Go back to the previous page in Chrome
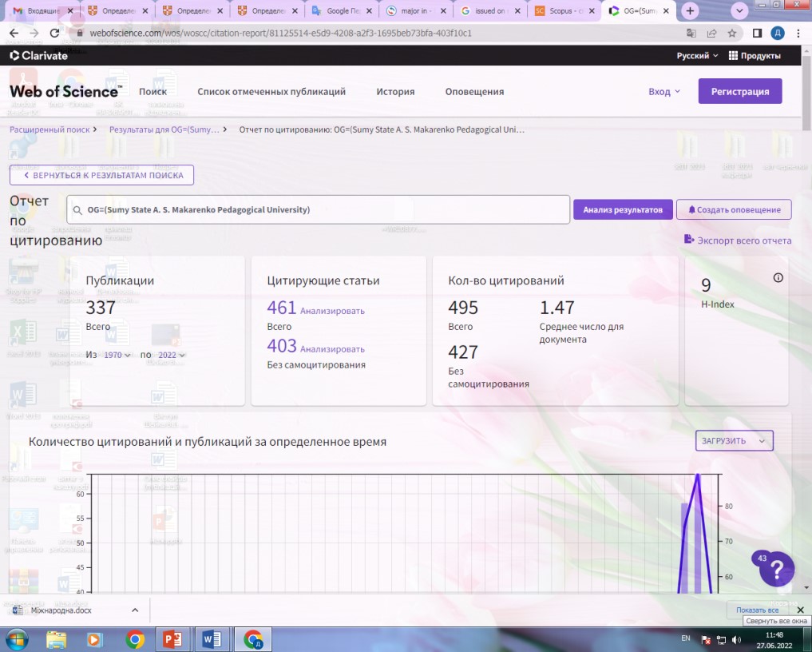Screen dimensions: 812x652 tap(14, 34)
